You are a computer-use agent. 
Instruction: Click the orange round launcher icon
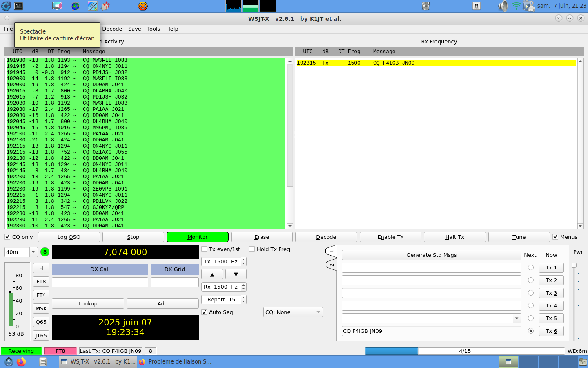point(143,6)
